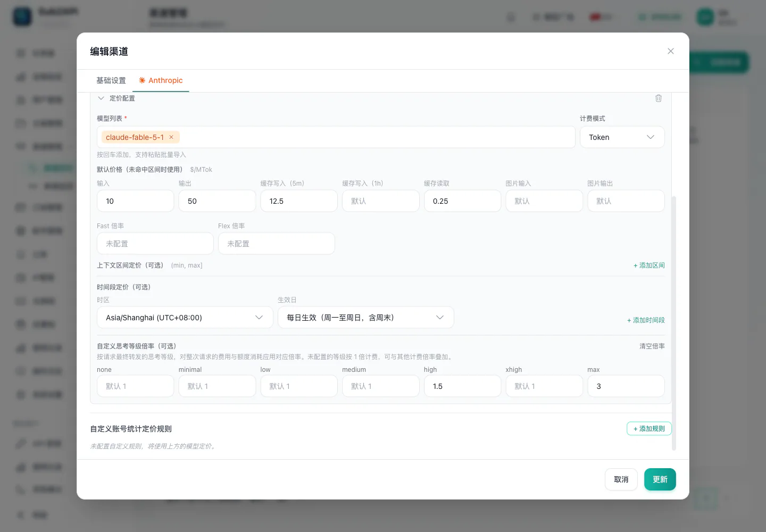Save changes with the 更新 button

click(x=660, y=479)
